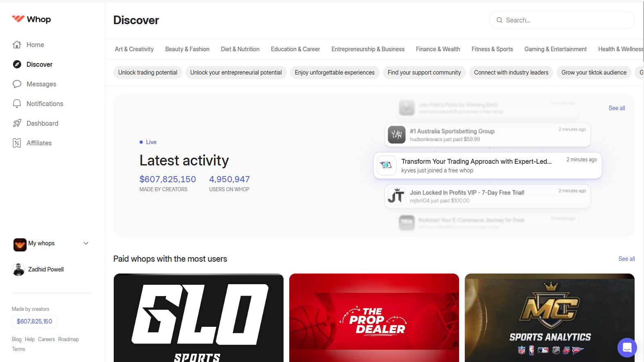Click Zadhid Powell profile avatar
644x362 pixels.
[18, 269]
